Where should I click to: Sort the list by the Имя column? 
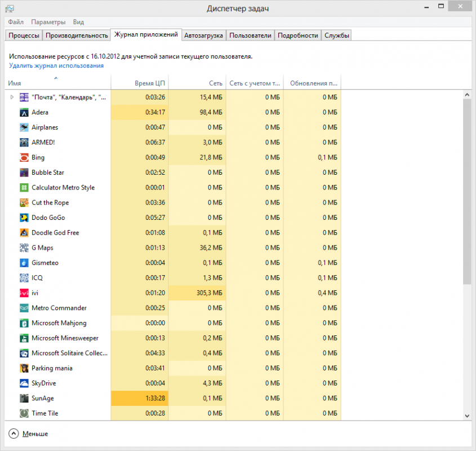tap(57, 83)
